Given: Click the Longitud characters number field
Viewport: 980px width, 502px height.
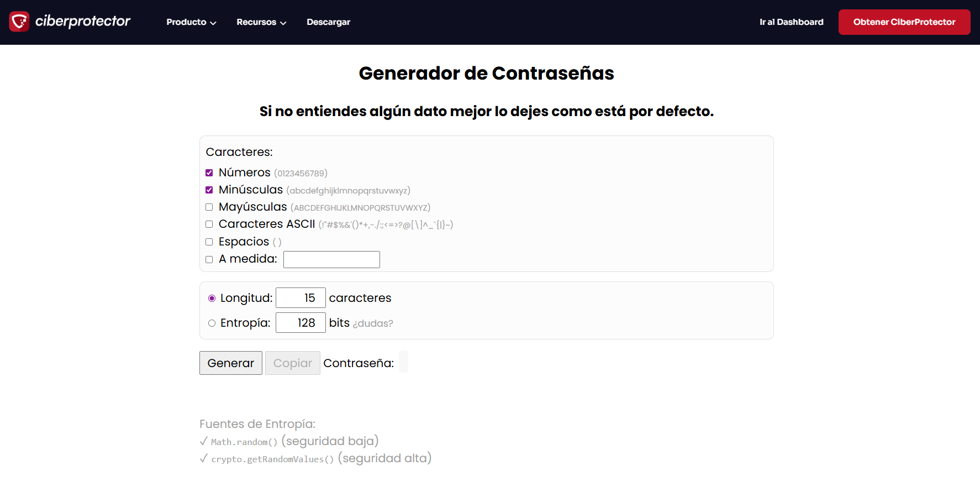Looking at the screenshot, I should point(301,298).
